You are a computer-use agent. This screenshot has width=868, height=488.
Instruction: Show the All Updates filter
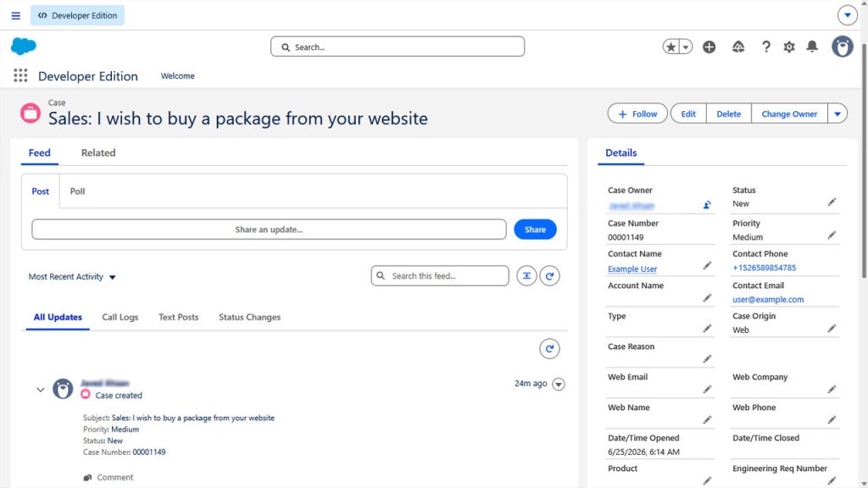pos(58,317)
